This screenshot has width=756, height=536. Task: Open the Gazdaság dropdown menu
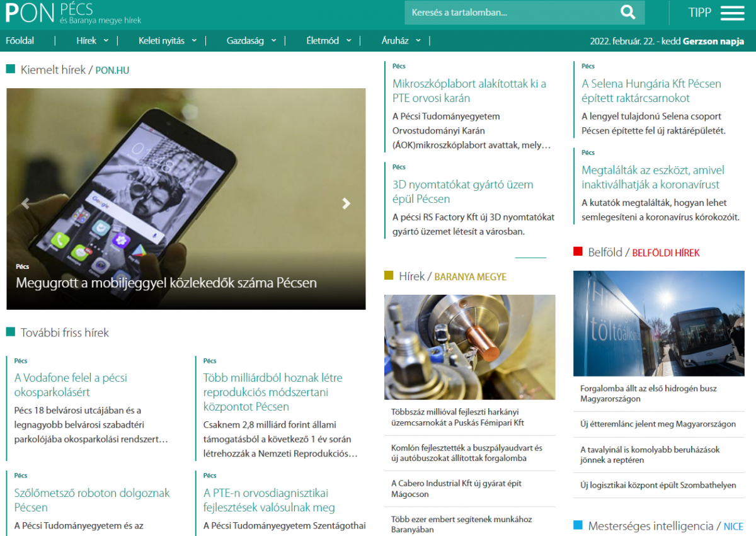pos(246,40)
